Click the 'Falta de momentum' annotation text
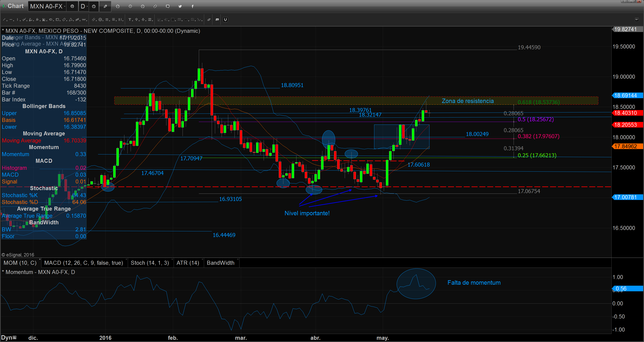 pyautogui.click(x=474, y=283)
